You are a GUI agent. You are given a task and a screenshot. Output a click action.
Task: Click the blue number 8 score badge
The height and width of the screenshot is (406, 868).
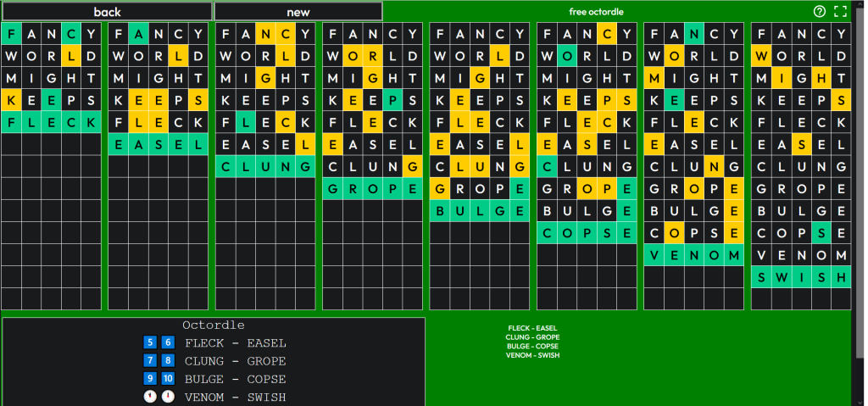click(x=168, y=361)
